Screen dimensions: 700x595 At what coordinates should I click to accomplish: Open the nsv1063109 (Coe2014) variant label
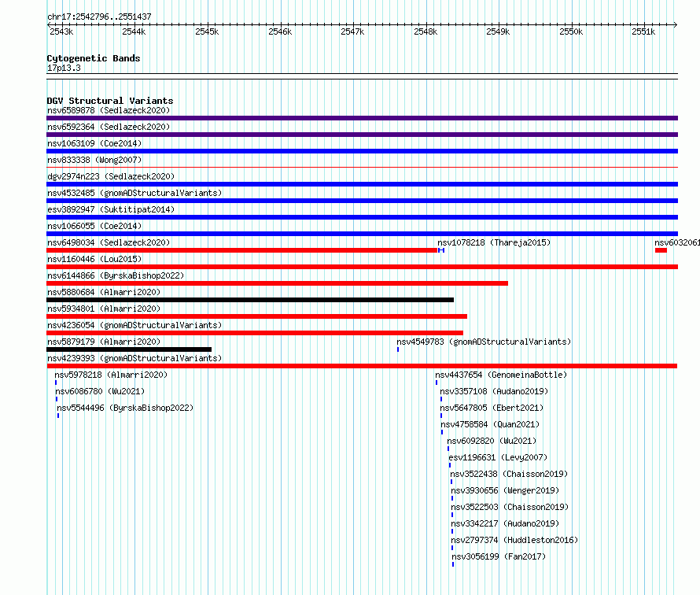tap(94, 143)
